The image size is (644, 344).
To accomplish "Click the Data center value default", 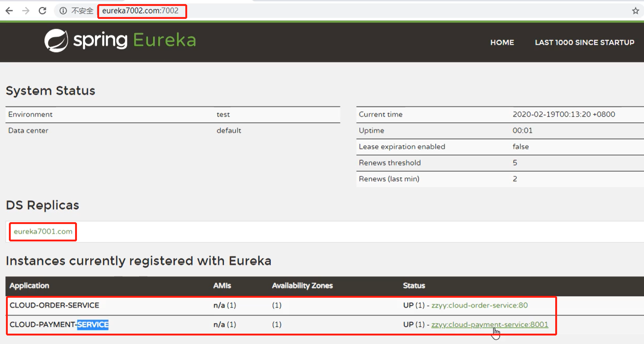I will point(229,130).
